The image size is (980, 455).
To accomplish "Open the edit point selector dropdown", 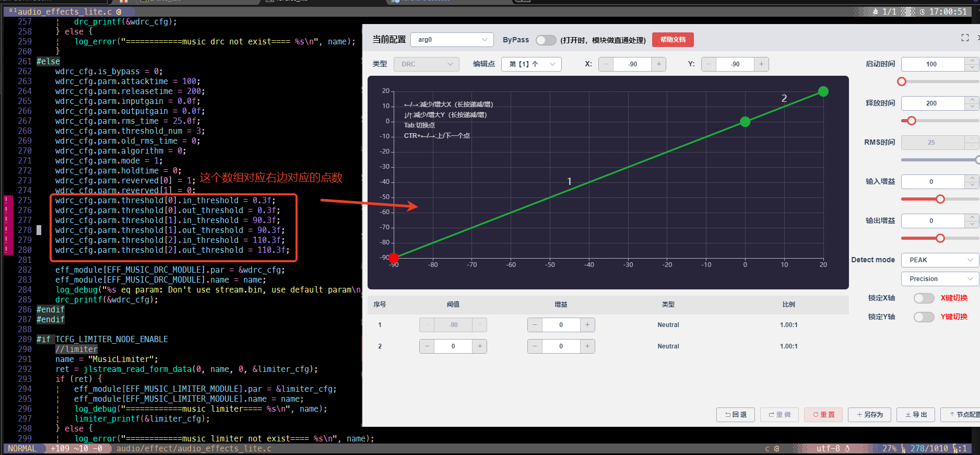I will coord(532,64).
